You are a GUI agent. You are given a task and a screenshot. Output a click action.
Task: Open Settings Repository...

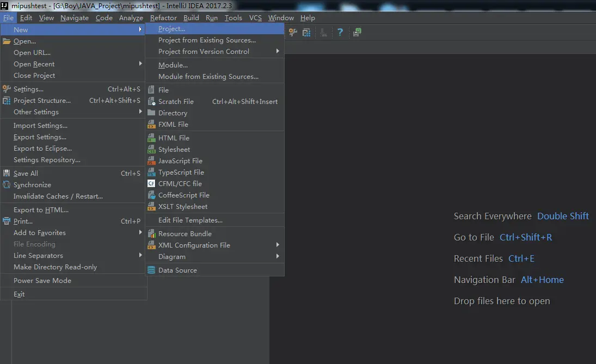73,159
